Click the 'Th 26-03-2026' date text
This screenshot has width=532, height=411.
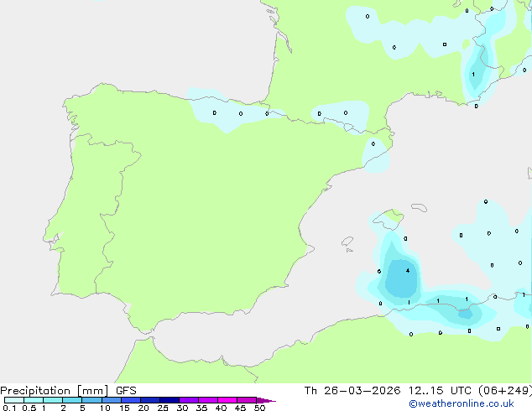352,391
